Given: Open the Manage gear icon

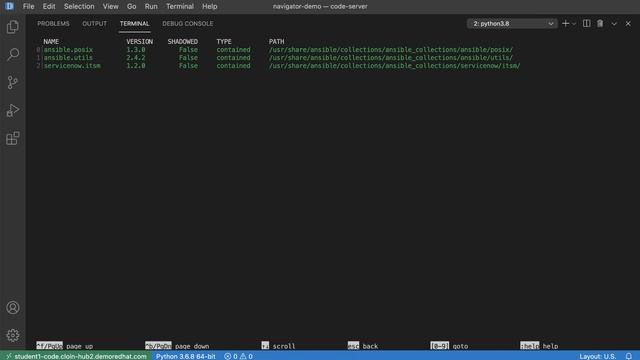Looking at the screenshot, I should [x=13, y=335].
